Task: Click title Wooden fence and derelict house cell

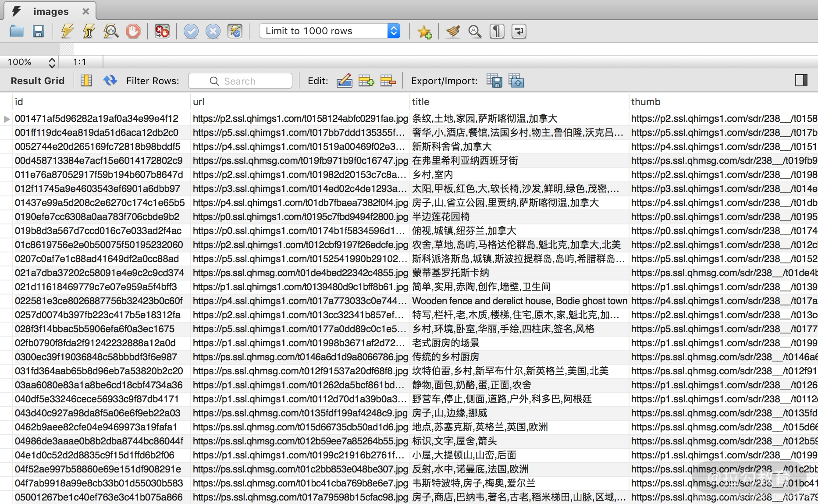Action: 519,301
